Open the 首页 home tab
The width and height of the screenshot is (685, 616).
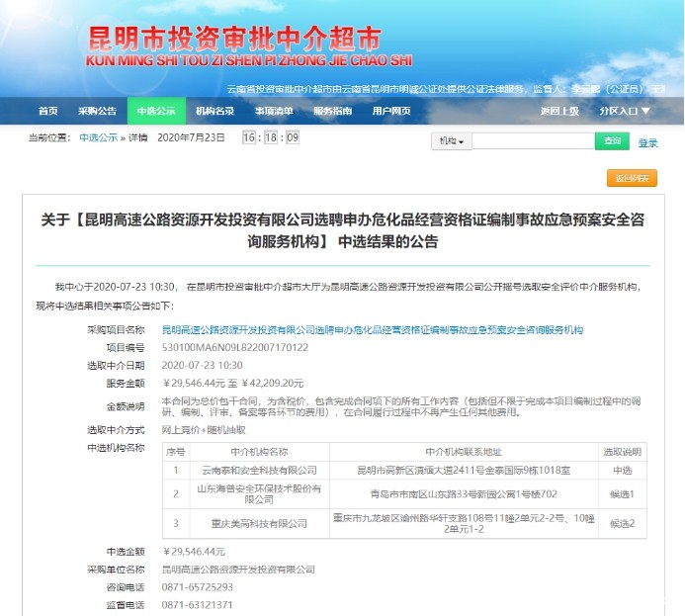pos(47,111)
